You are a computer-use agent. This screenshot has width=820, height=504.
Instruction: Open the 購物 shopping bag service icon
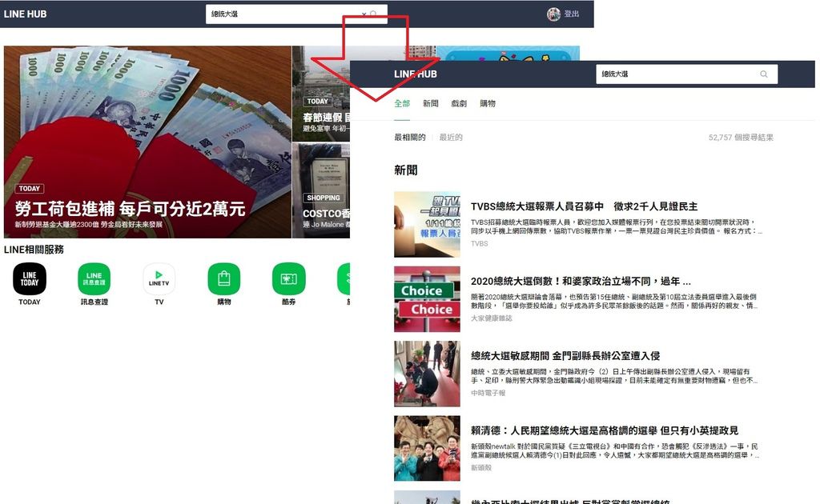point(224,278)
